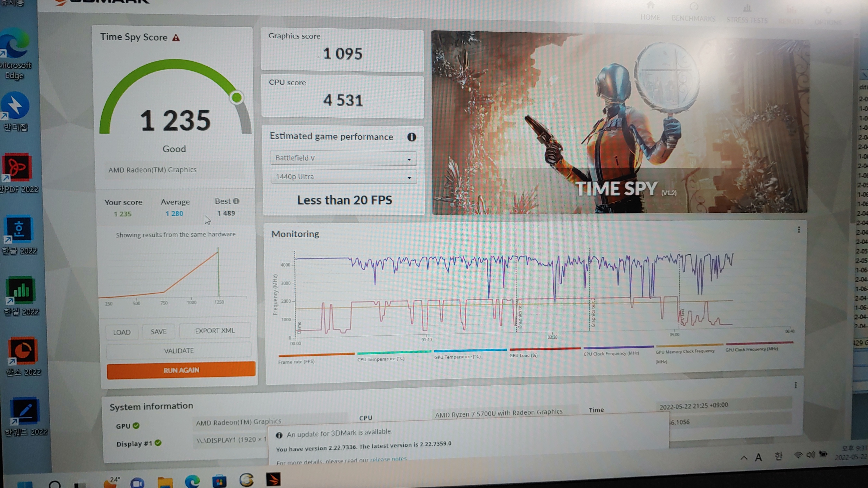The image size is (868, 488).
Task: Open Microsoft Edge from the taskbar
Action: (192, 481)
